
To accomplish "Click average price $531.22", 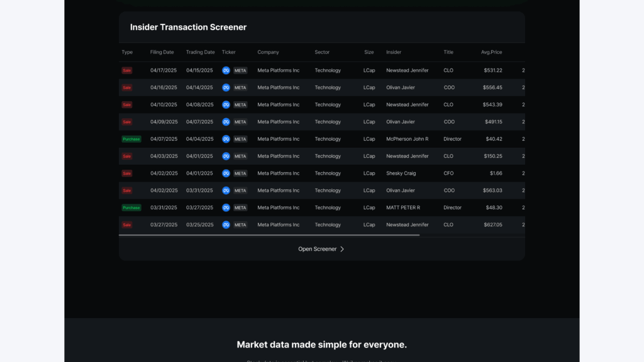I will tap(493, 70).
